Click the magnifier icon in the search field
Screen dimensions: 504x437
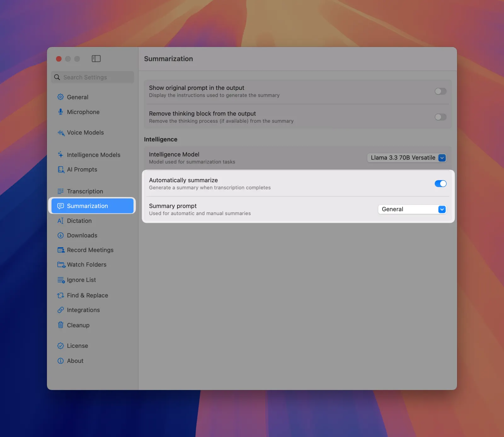(x=57, y=77)
